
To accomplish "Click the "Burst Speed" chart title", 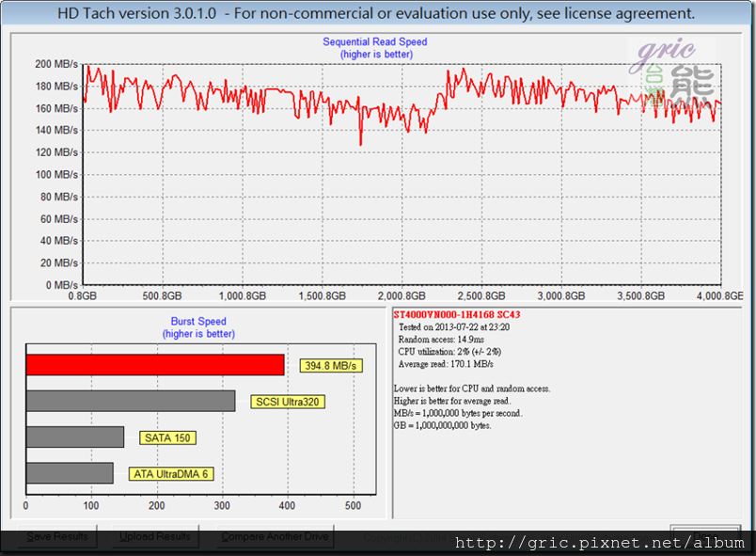I will coord(198,321).
